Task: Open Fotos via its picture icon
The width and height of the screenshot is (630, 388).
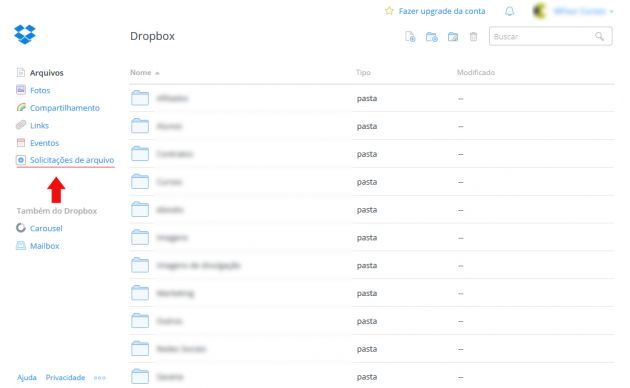Action: 21,90
